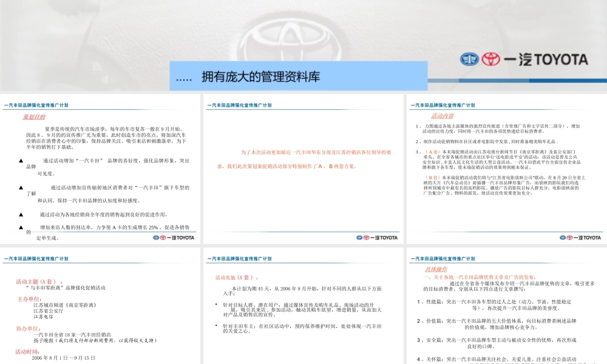
Task: Click the red subheading 一、关于各地一汽丰田品牌优势文章及广告的发布
Action: pyautogui.click(x=480, y=277)
